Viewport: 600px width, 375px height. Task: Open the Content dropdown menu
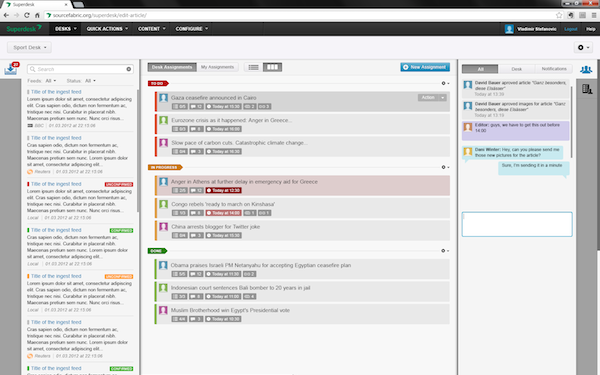coord(152,29)
